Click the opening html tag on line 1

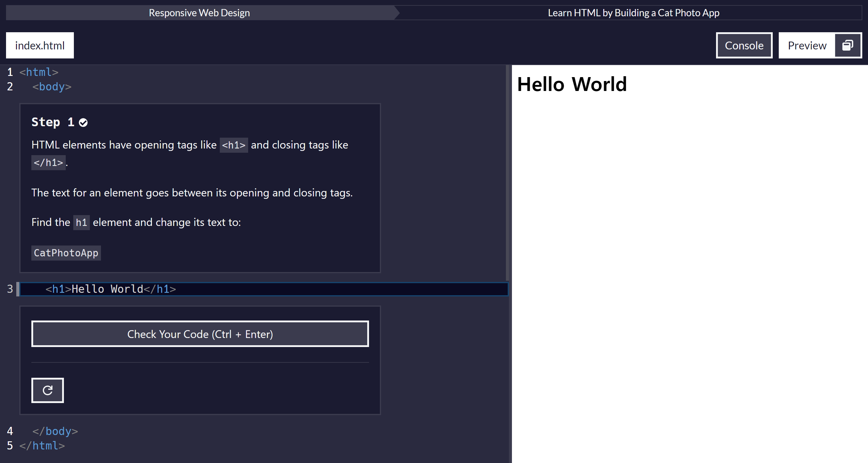39,72
